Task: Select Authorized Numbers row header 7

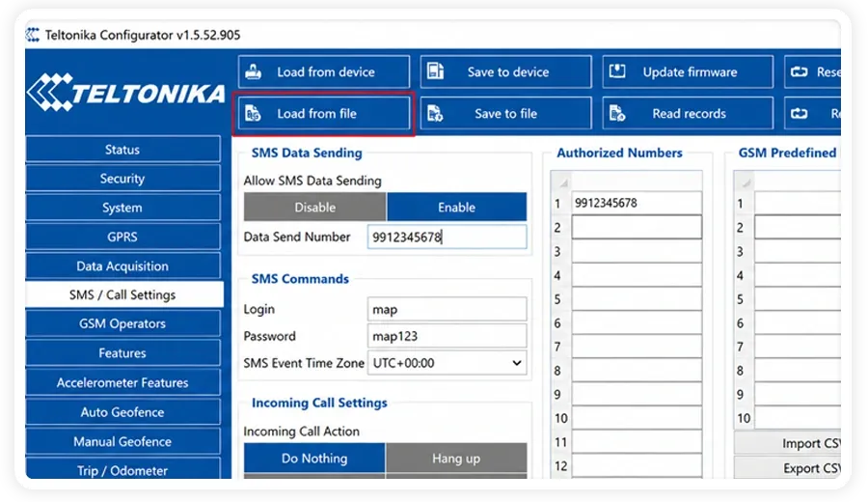Action: pos(560,347)
